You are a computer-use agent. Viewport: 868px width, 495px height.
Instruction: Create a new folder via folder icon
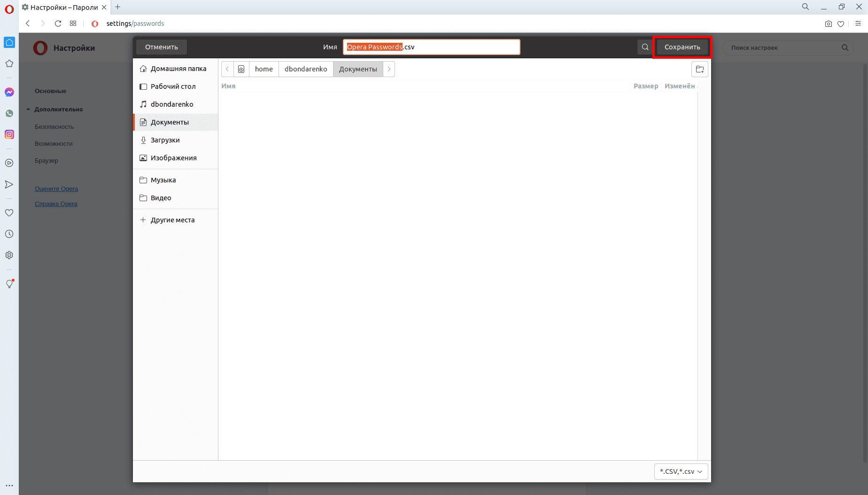tap(699, 69)
